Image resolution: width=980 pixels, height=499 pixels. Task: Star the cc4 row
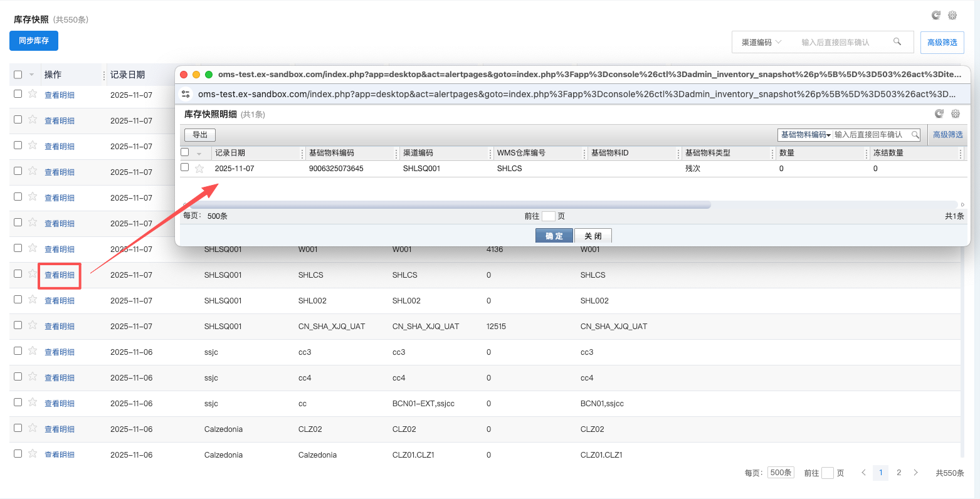point(33,376)
